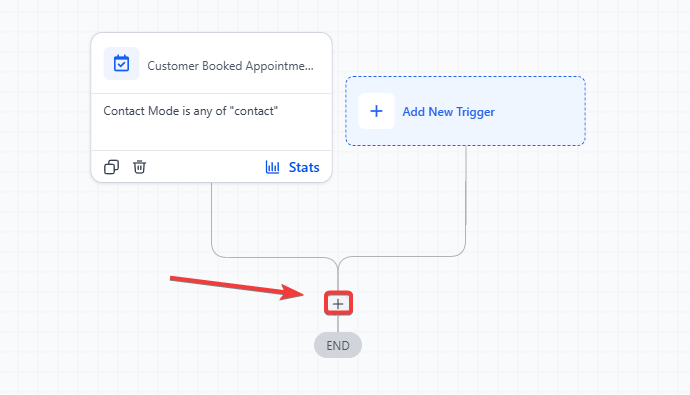The image size is (690, 395).
Task: Click the dashed Add New Trigger box
Action: (x=466, y=111)
